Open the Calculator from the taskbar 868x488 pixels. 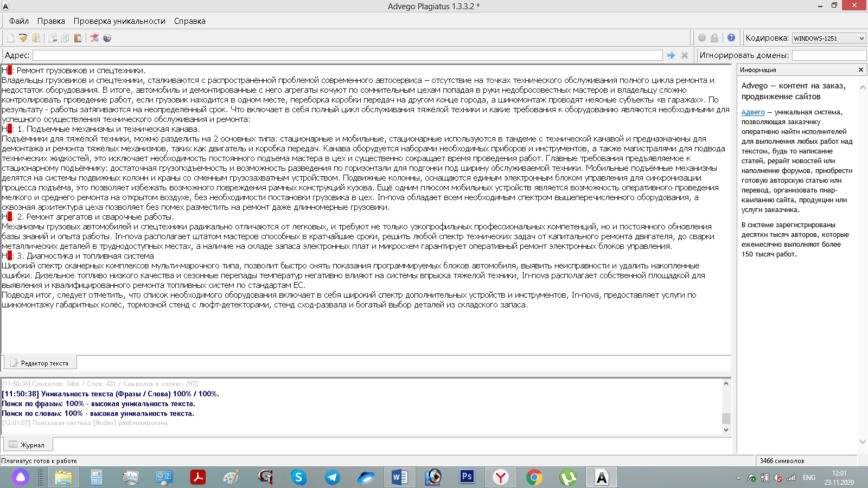[97, 477]
